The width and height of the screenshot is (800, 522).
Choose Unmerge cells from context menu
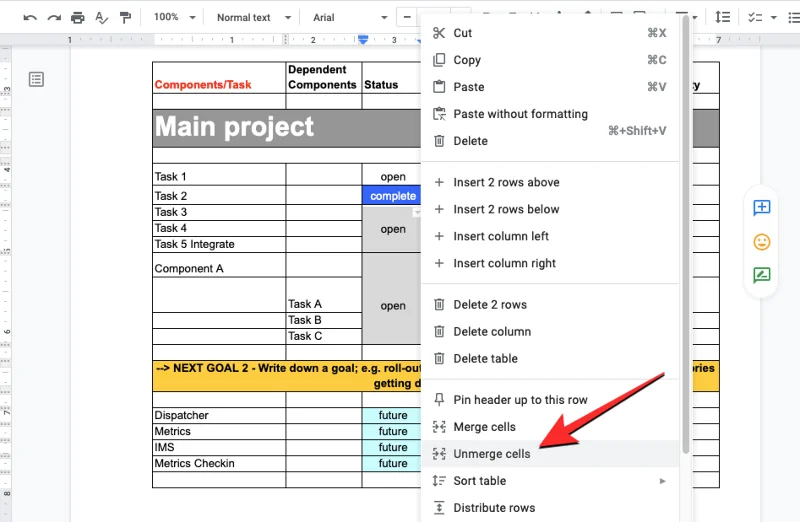click(x=491, y=454)
